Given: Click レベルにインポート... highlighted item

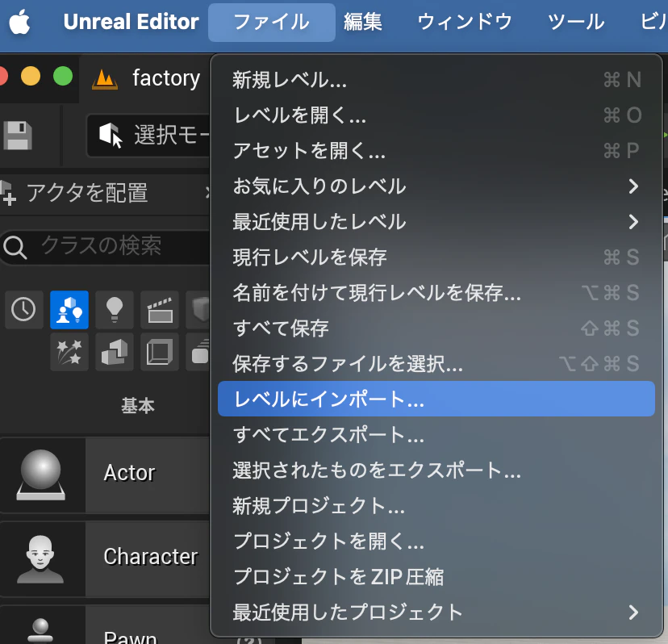Looking at the screenshot, I should [436, 399].
